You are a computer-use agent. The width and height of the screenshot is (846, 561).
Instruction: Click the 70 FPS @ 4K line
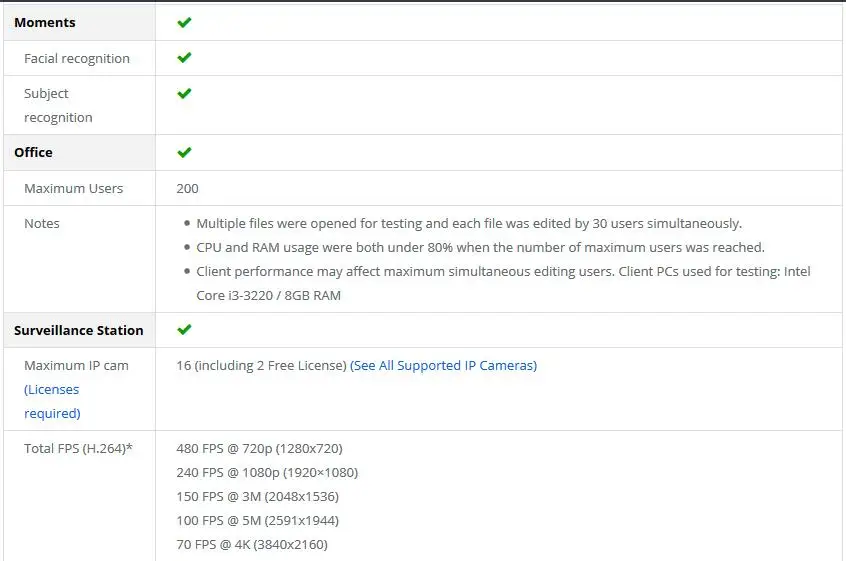252,544
